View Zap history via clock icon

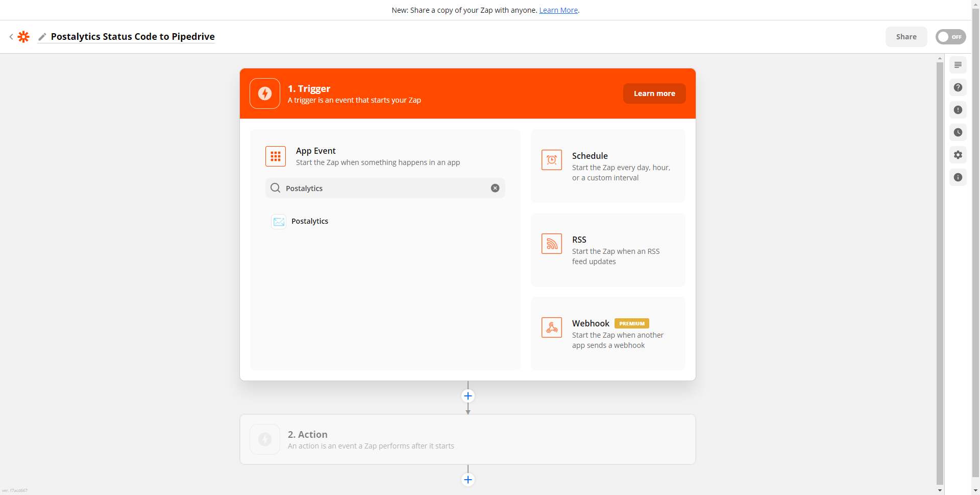(x=958, y=132)
